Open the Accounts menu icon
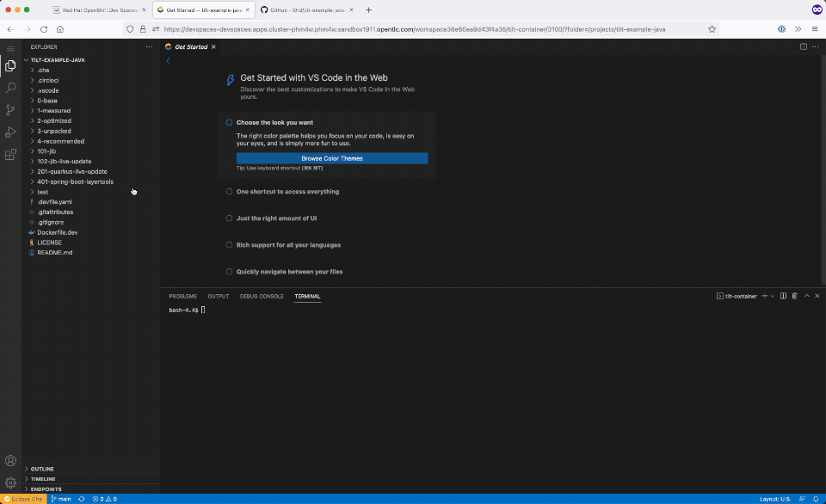This screenshot has height=504, width=826. pos(10,461)
